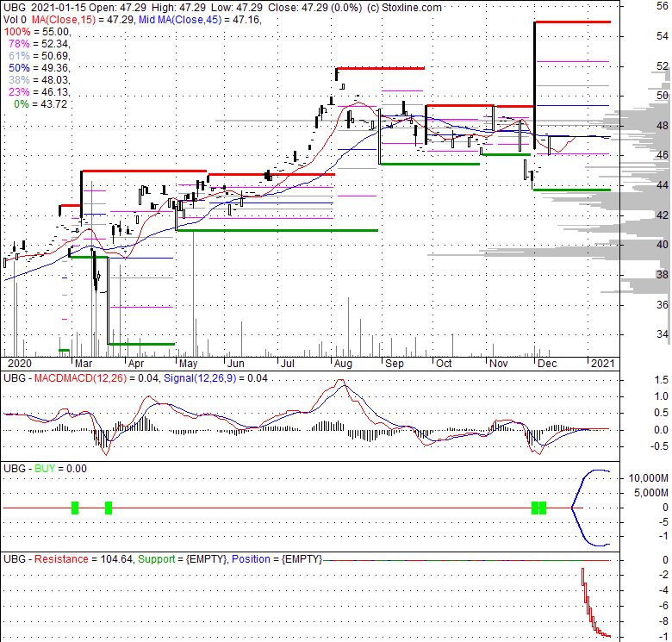The height and width of the screenshot is (642, 672).
Task: Click the red resistance line at 52 in August
Action: (381, 68)
